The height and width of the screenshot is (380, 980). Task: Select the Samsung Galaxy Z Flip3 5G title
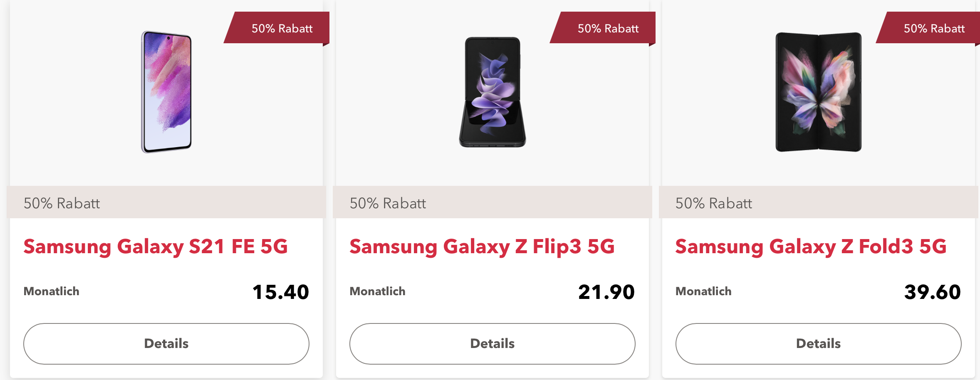(482, 247)
